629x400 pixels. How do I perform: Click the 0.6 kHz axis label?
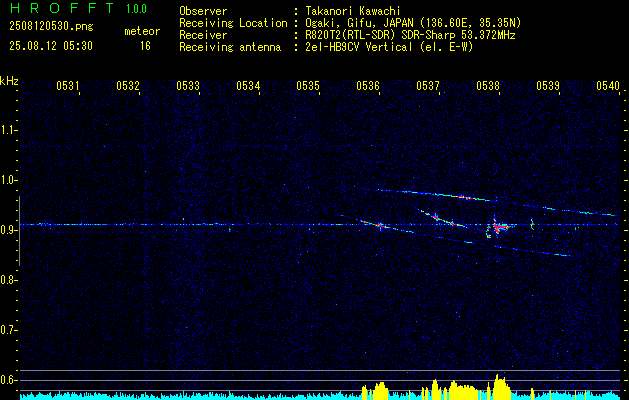click(x=8, y=380)
